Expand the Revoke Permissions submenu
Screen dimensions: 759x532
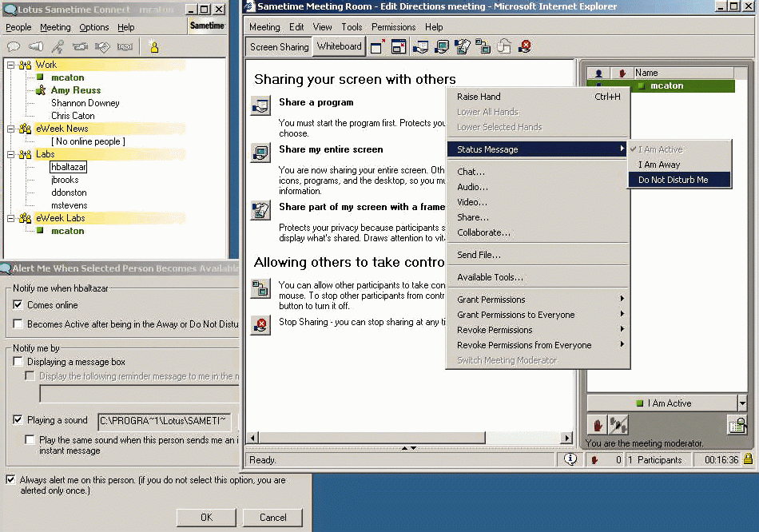pos(538,330)
